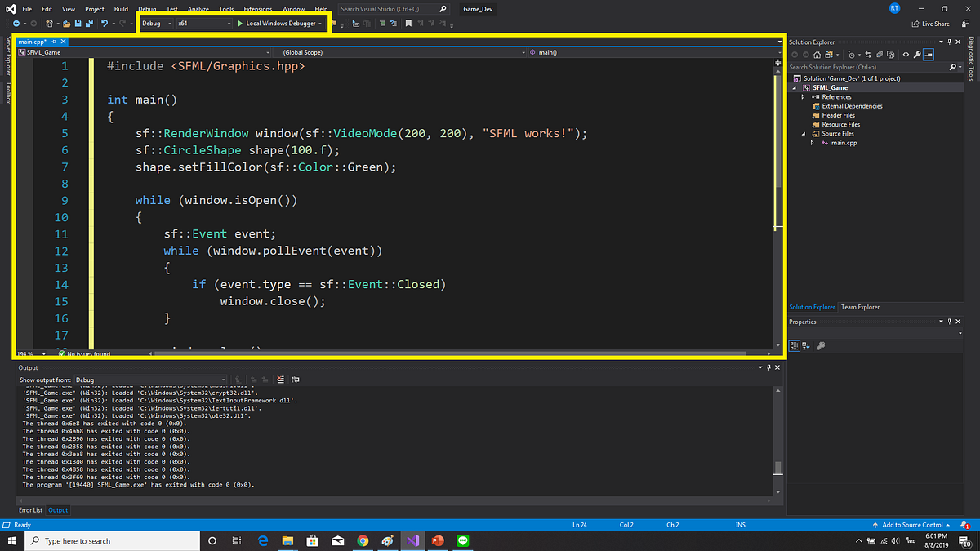
Task: Open Chrome icon in taskbar
Action: [363, 540]
